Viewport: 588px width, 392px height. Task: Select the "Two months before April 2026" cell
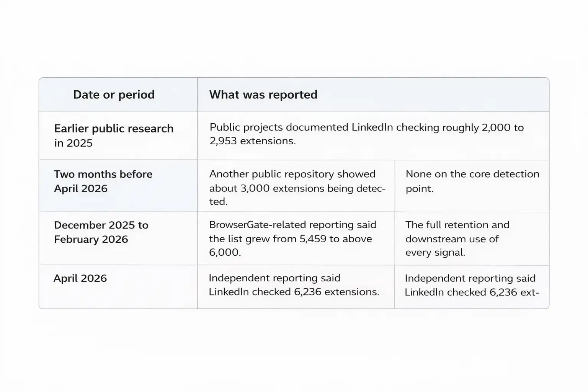(x=103, y=181)
